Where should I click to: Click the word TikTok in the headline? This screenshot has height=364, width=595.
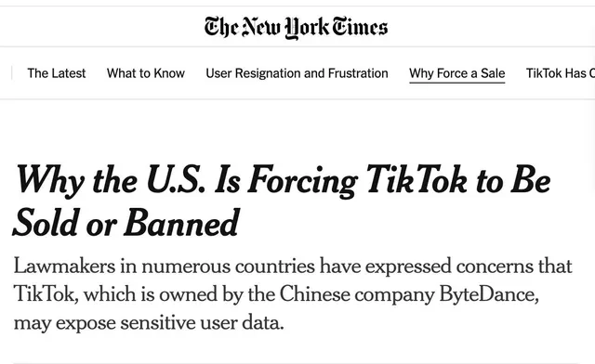pyautogui.click(x=416, y=180)
